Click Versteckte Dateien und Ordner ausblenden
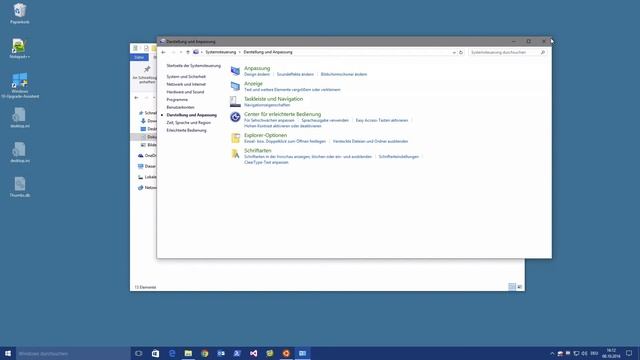640x360 pixels. (x=370, y=141)
